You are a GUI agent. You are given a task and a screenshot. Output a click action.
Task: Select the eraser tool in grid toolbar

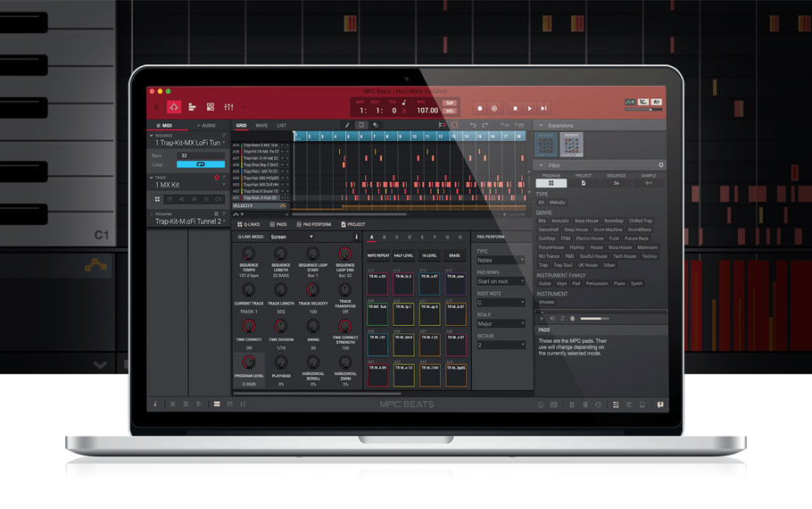pos(376,125)
